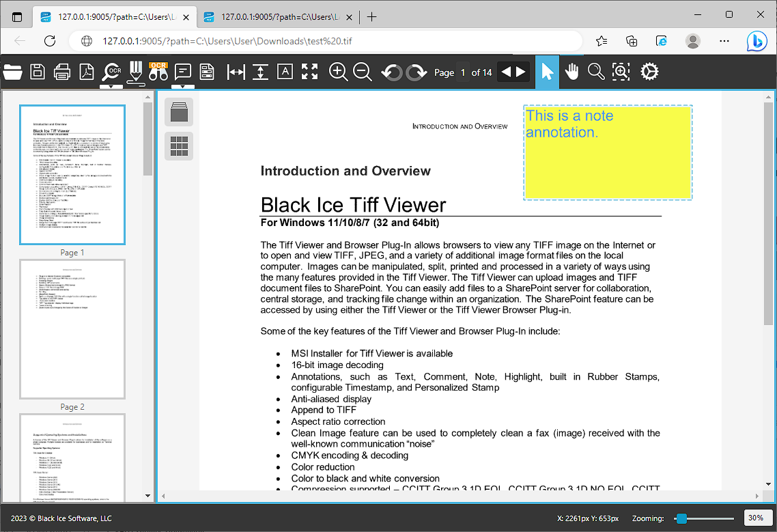Screen dimensions: 777x532
Task: Show actual size with the A icon
Action: click(x=285, y=72)
